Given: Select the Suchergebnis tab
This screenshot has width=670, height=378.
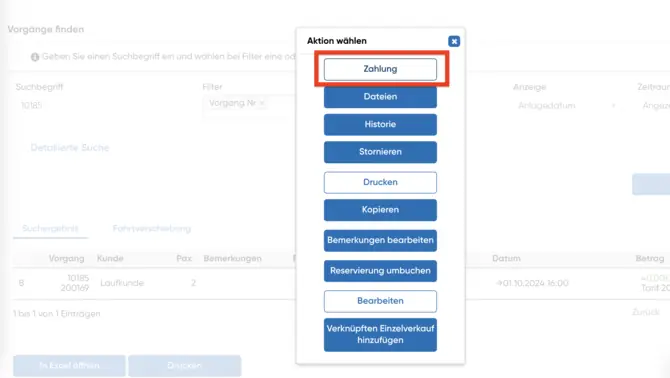Looking at the screenshot, I should click(x=50, y=229).
